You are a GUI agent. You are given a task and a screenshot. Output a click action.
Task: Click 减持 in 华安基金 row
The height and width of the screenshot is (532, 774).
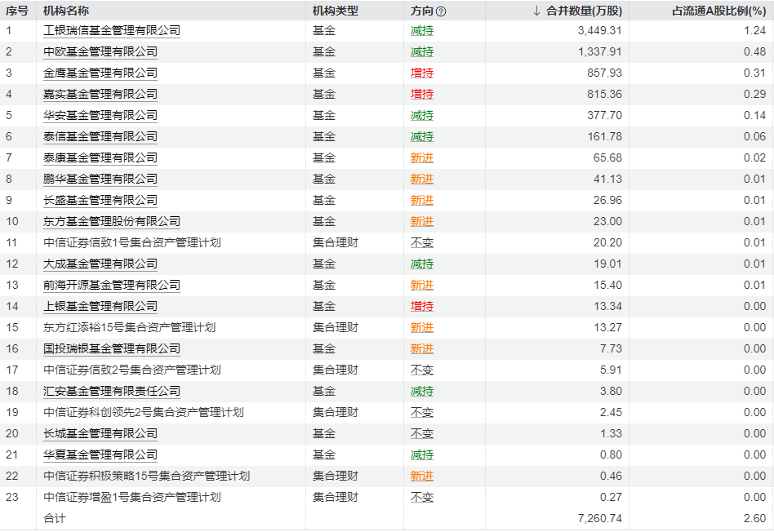pos(422,116)
